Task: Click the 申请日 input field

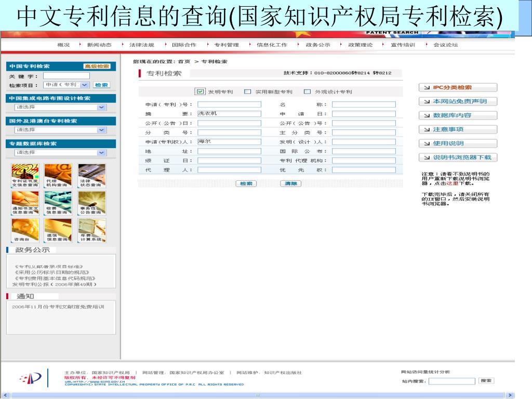Action: (x=364, y=114)
